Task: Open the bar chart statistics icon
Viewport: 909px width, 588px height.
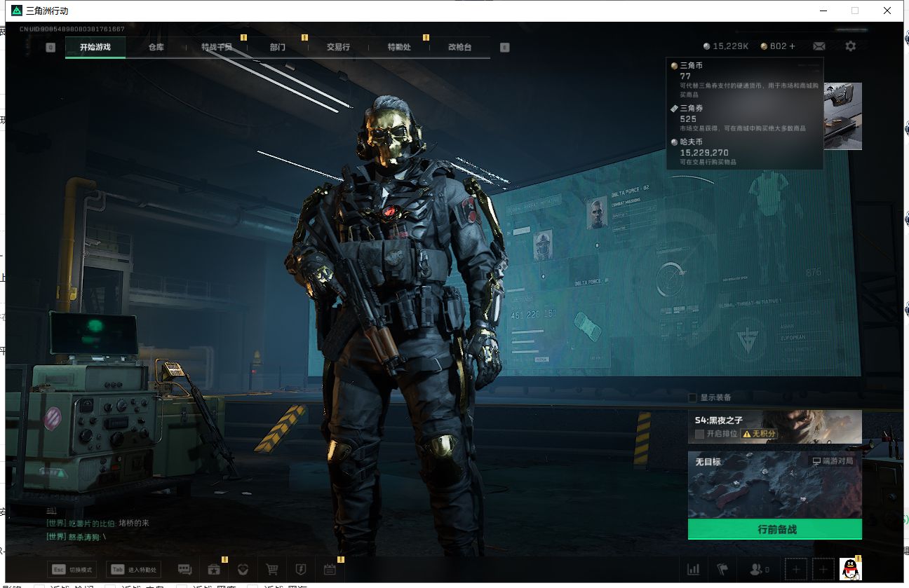Action: (694, 570)
